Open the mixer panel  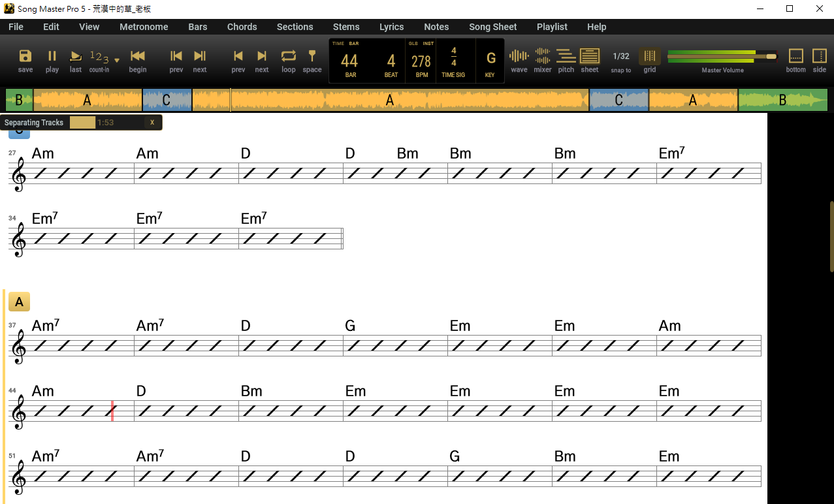543,56
